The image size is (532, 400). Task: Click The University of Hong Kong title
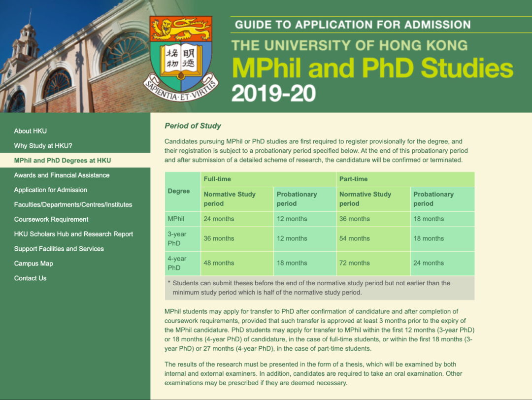349,45
